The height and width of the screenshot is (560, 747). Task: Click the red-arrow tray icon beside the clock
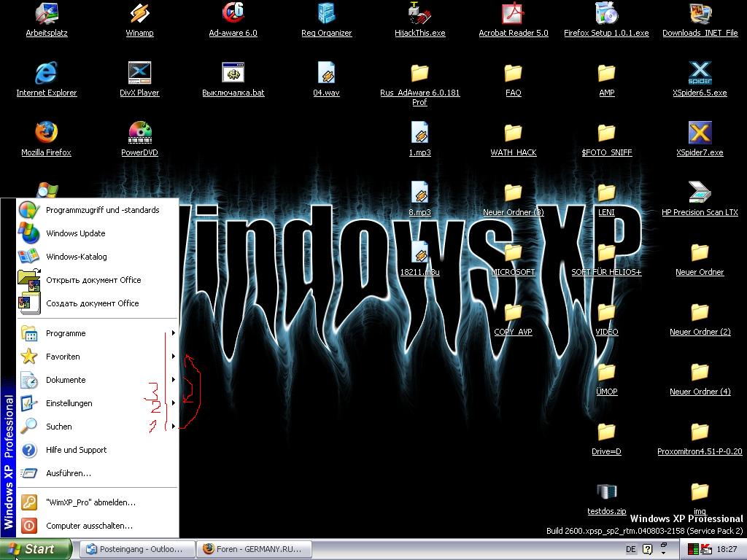pos(706,550)
